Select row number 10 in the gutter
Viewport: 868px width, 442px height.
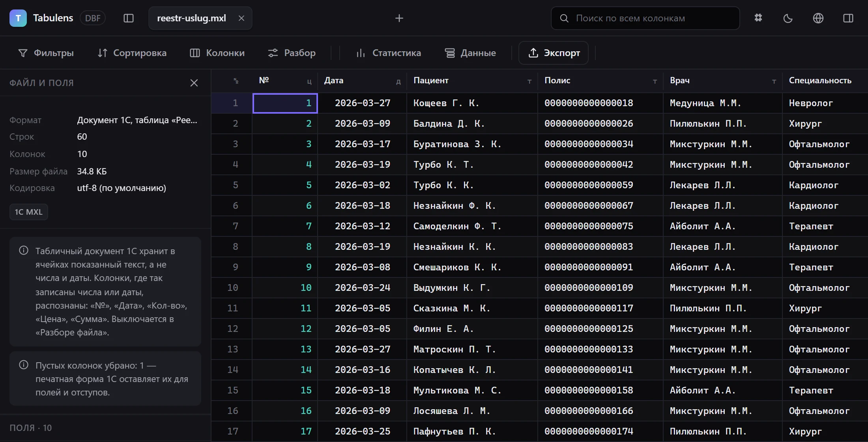[x=232, y=288]
